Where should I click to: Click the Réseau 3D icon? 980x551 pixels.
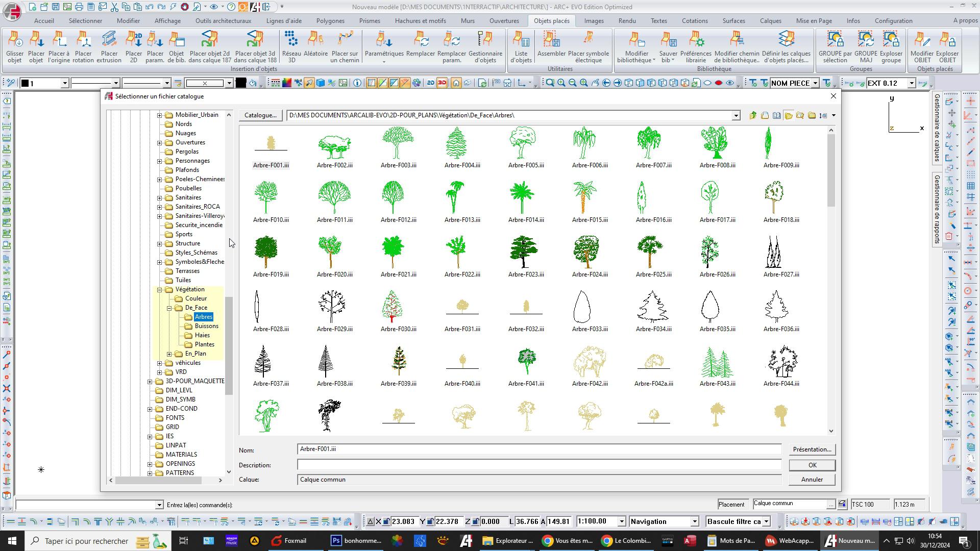(x=291, y=40)
